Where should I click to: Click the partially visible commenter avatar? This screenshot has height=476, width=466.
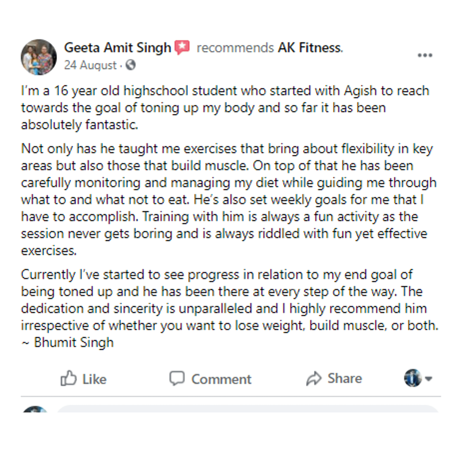(35, 409)
